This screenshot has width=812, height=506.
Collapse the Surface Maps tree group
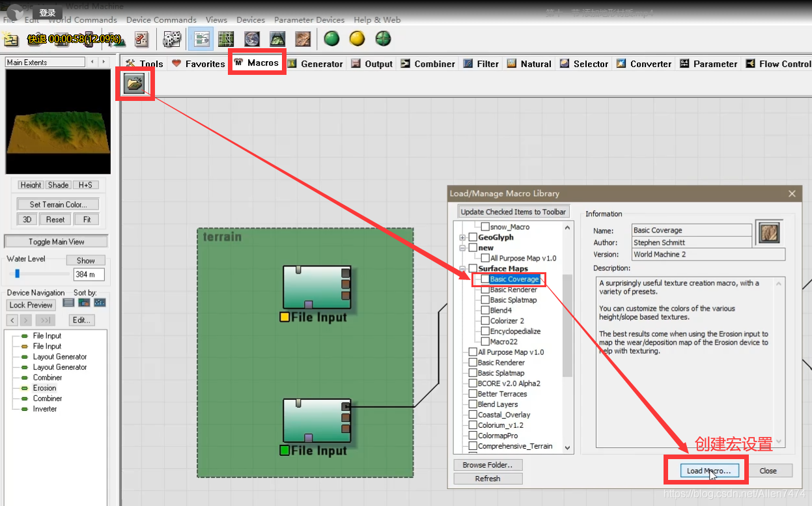[462, 269]
